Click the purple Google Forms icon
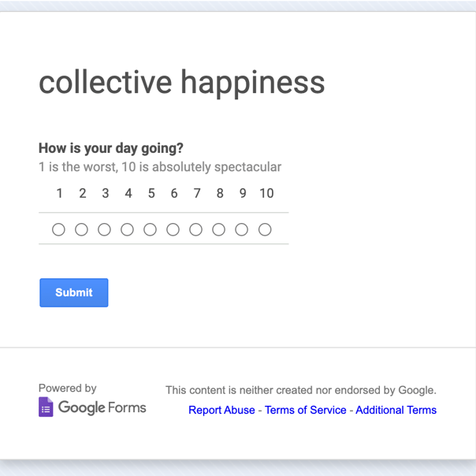 (46, 407)
